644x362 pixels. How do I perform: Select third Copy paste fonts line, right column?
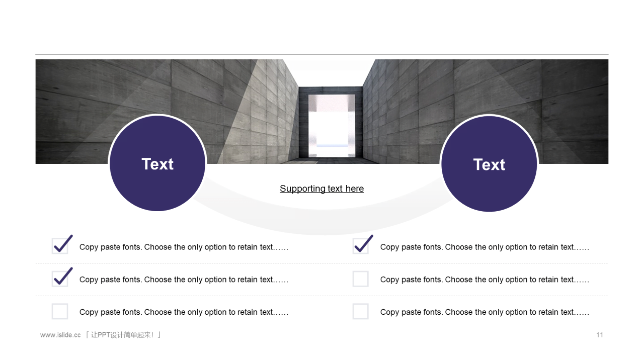pyautogui.click(x=485, y=312)
